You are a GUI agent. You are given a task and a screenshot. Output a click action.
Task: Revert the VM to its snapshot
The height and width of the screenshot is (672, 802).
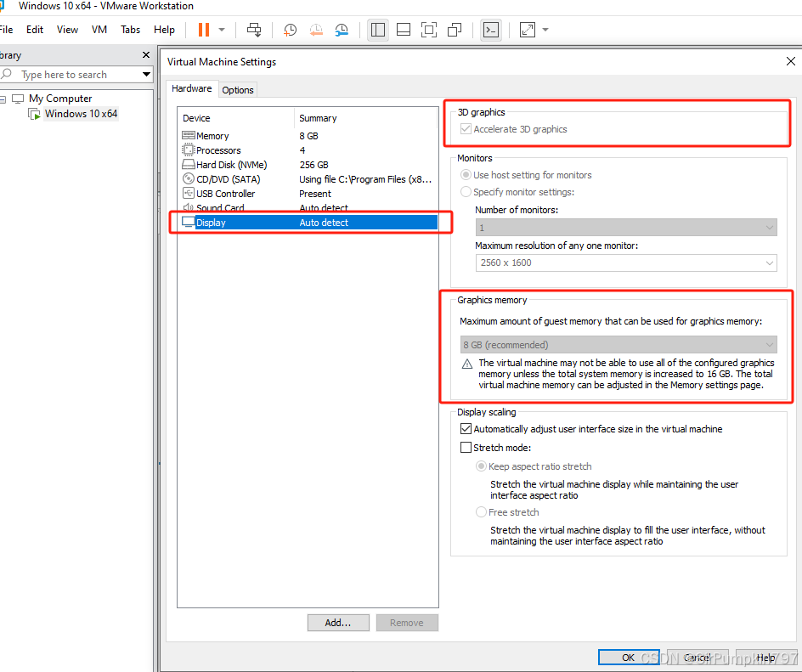pyautogui.click(x=316, y=30)
